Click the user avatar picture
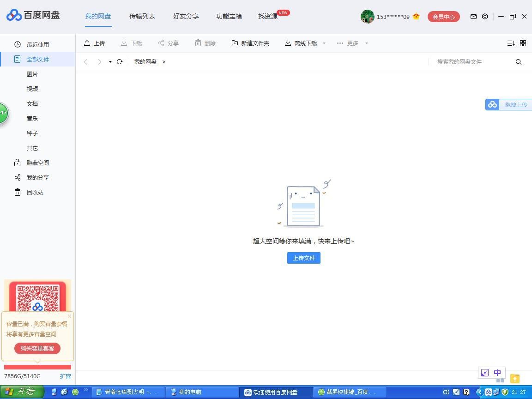Screen dimensions: 532x399 tap(367, 16)
